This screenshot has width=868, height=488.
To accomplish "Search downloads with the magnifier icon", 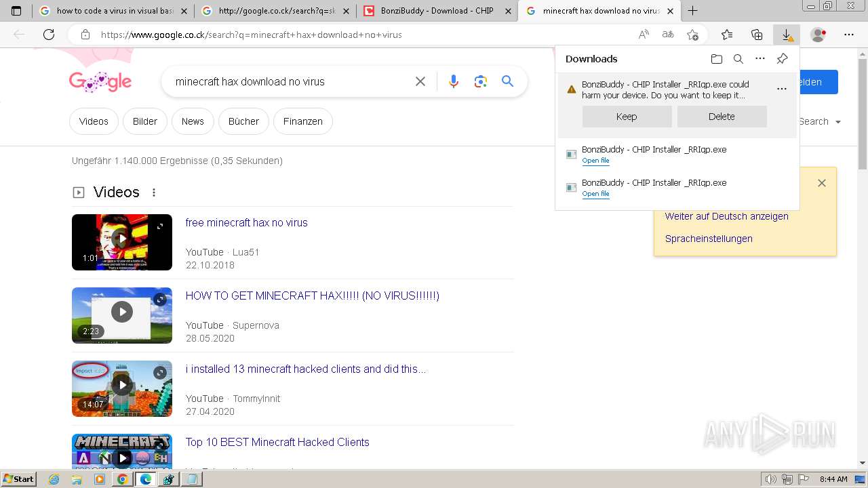I will pyautogui.click(x=738, y=59).
